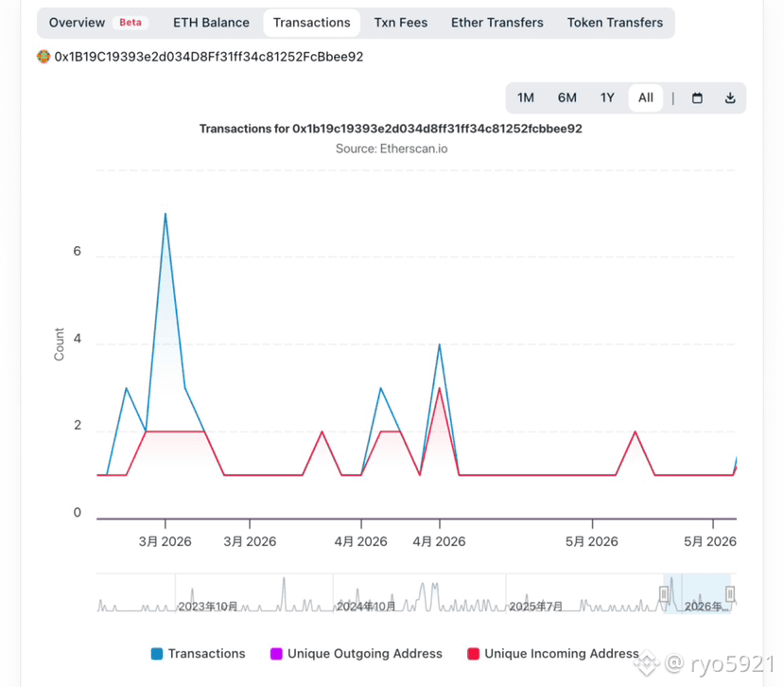
Task: Grab the right range navigator handle
Action: [730, 594]
